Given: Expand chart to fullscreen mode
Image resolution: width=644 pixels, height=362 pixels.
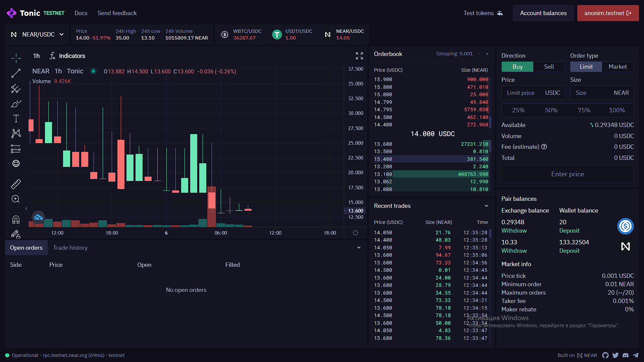Looking at the screenshot, I should point(359,56).
